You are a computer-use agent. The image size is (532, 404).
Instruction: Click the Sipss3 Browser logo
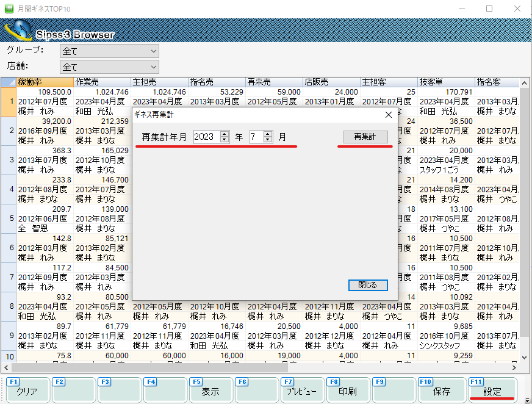pyautogui.click(x=60, y=31)
